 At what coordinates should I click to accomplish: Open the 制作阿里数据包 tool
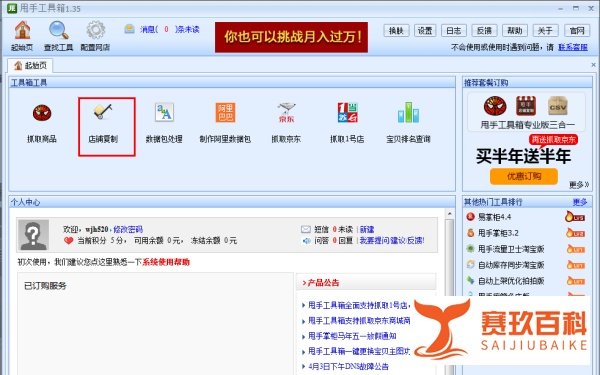coord(225,112)
